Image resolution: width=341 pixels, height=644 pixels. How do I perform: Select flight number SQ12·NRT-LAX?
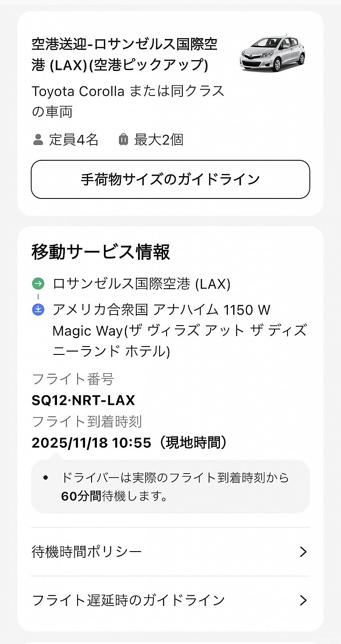[x=83, y=400]
